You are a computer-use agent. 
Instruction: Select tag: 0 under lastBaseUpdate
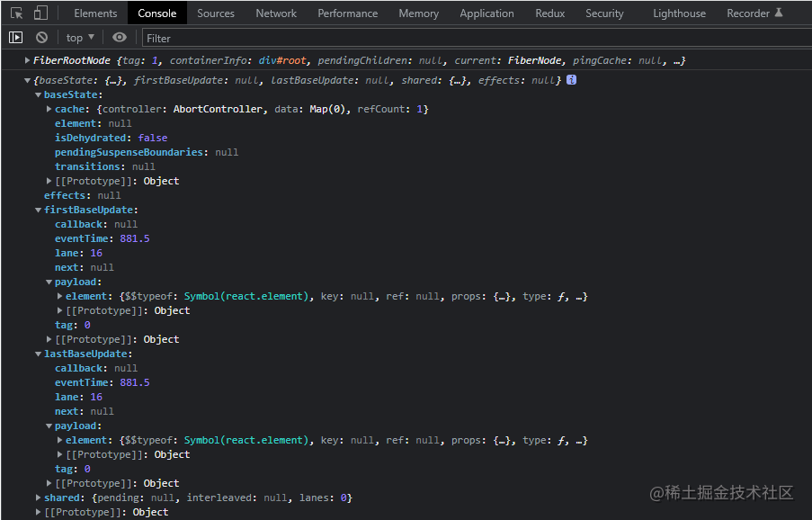pyautogui.click(x=73, y=469)
